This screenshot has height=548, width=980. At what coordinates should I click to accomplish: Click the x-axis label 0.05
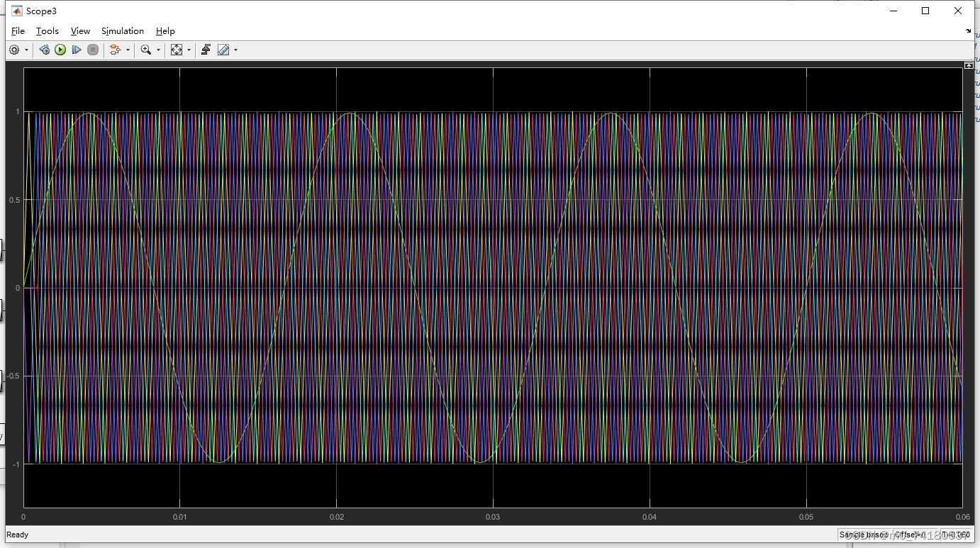(806, 517)
